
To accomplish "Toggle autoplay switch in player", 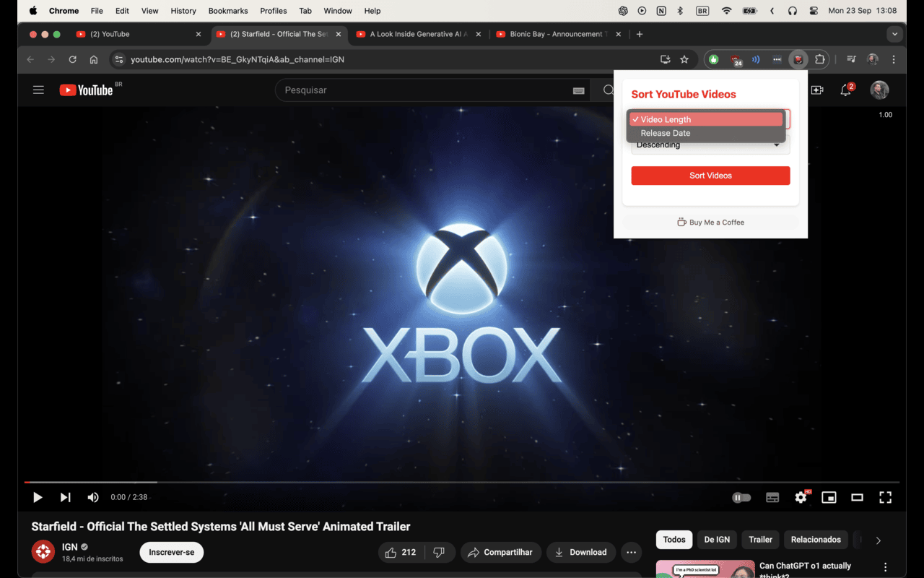I will (741, 497).
